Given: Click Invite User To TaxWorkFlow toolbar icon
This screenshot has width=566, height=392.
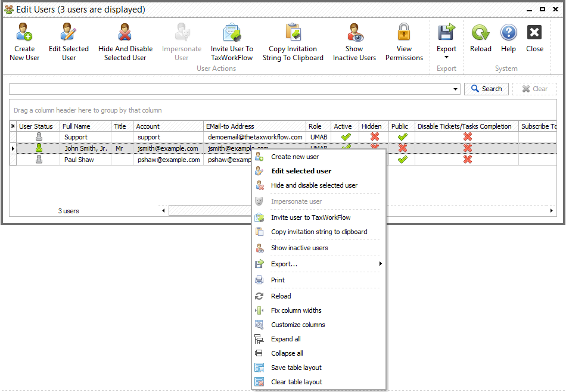Looking at the screenshot, I should click(x=232, y=32).
